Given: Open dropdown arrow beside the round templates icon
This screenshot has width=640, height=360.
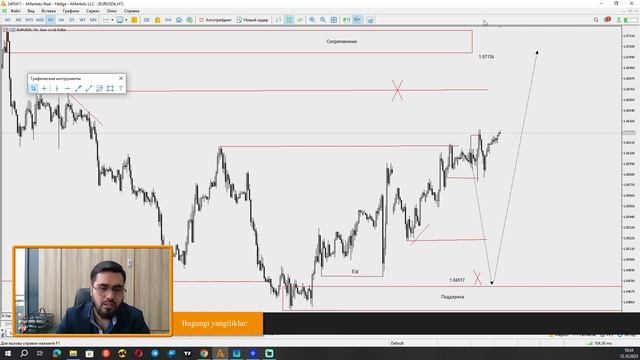Looking at the screenshot, I should [126, 20].
